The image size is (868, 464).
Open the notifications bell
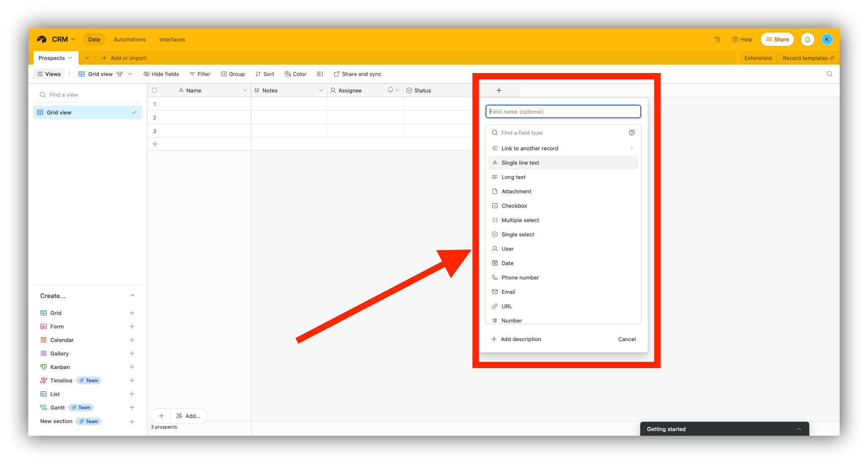(807, 39)
